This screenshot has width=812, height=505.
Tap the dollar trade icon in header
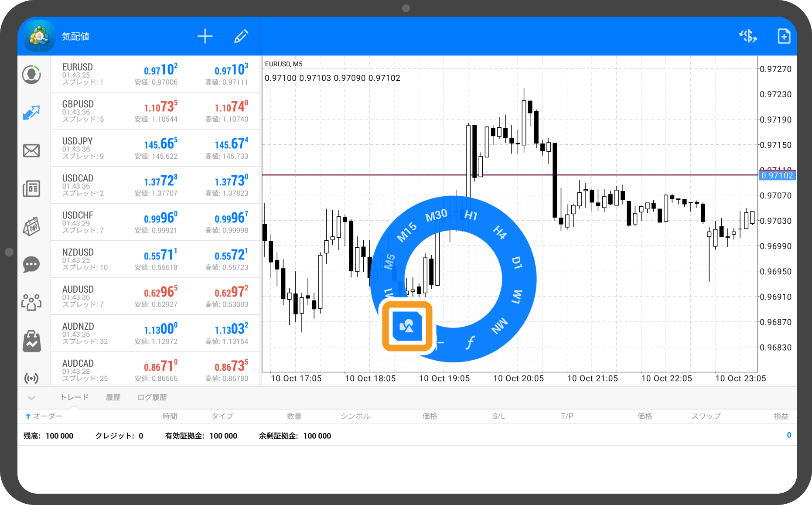747,36
